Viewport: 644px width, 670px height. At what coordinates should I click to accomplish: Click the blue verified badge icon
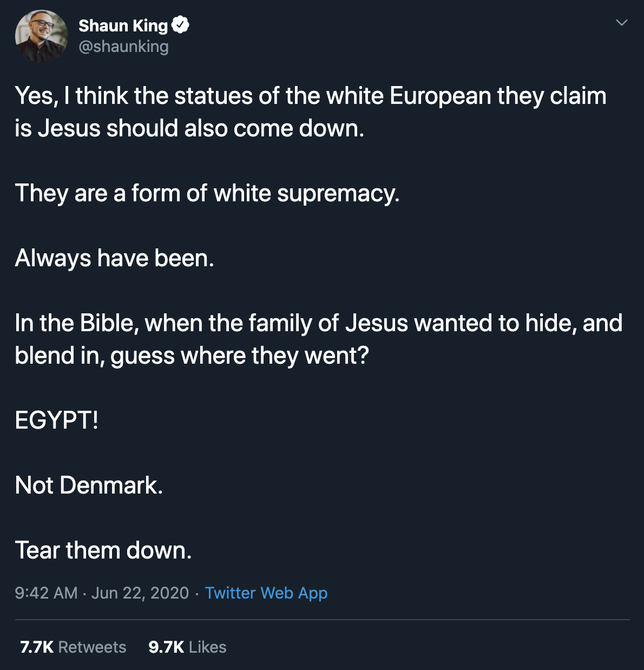click(180, 25)
